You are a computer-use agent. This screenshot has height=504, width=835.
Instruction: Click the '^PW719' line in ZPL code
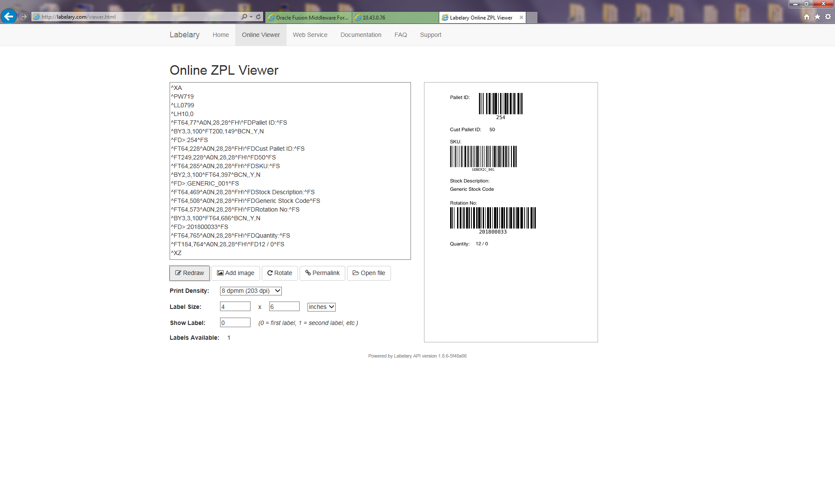[182, 96]
